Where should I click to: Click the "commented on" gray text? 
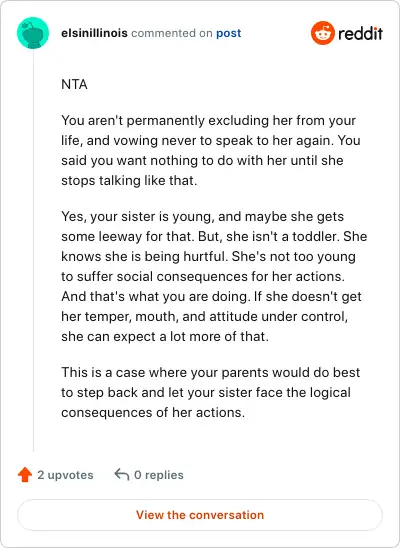[172, 33]
